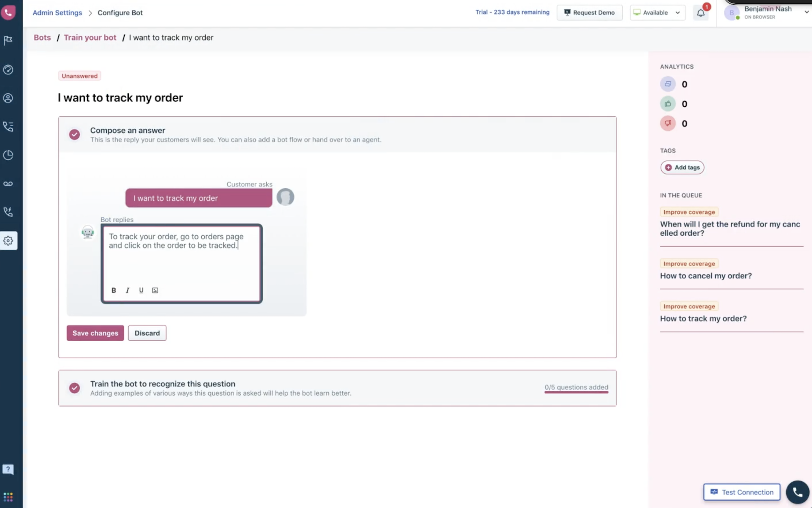
Task: Click the Bots navigation menu item
Action: (42, 37)
